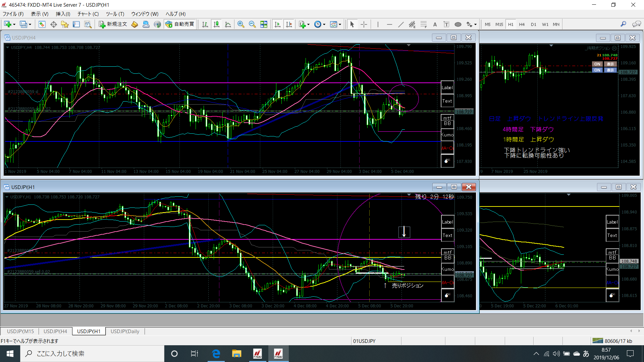This screenshot has height=362, width=644.
Task: Open the Navigator favorites star icon
Action: (65, 24)
